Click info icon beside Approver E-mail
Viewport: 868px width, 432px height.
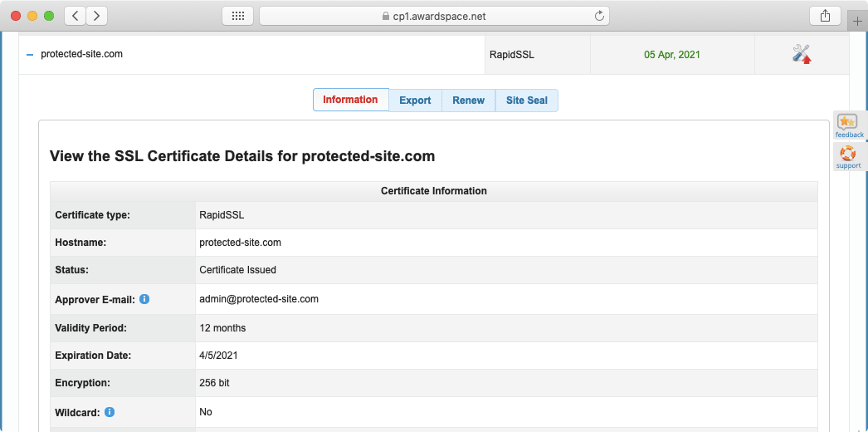[144, 299]
